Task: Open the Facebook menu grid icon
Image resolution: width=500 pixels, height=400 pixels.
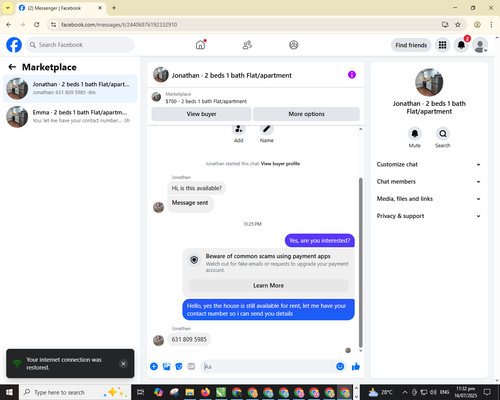Action: 442,45
